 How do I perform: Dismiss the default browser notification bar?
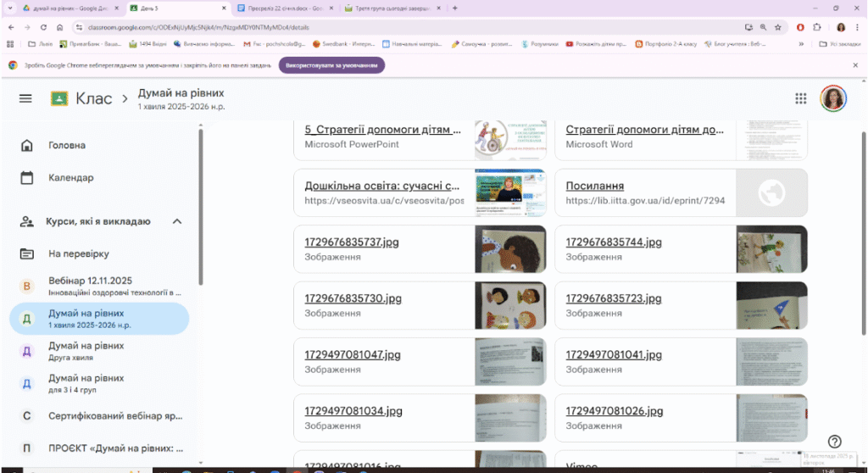(855, 65)
